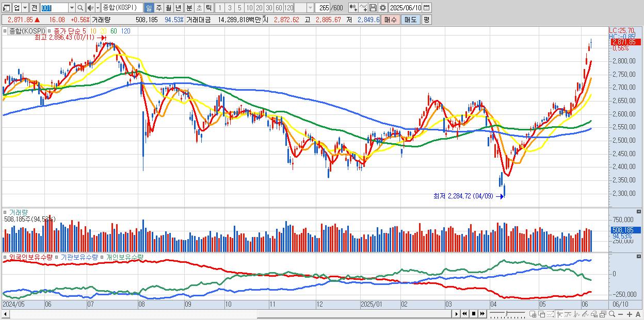Click the chart comparison icon before checkmark icon
Image resolution: width=644 pixels, height=320 pixels.
(x=353, y=8)
